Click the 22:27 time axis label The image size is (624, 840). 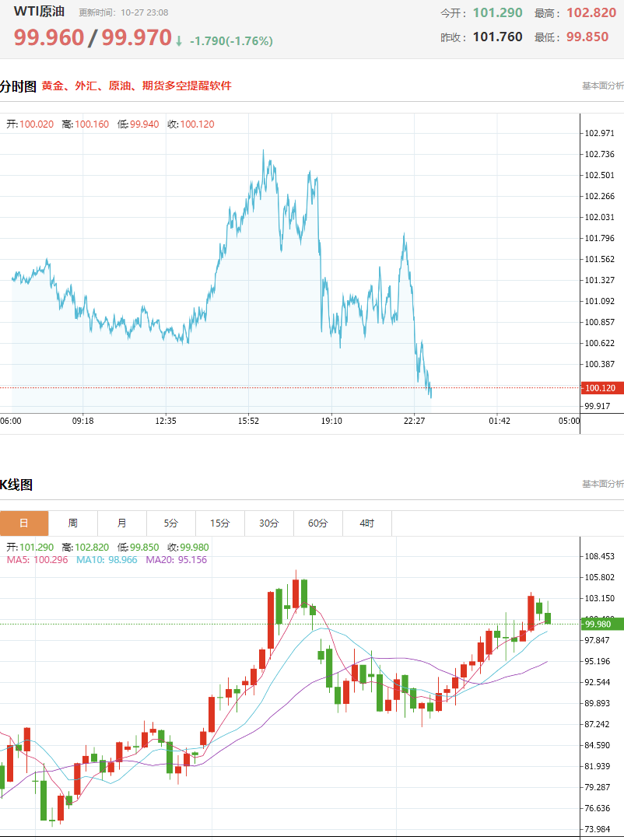[x=414, y=421]
